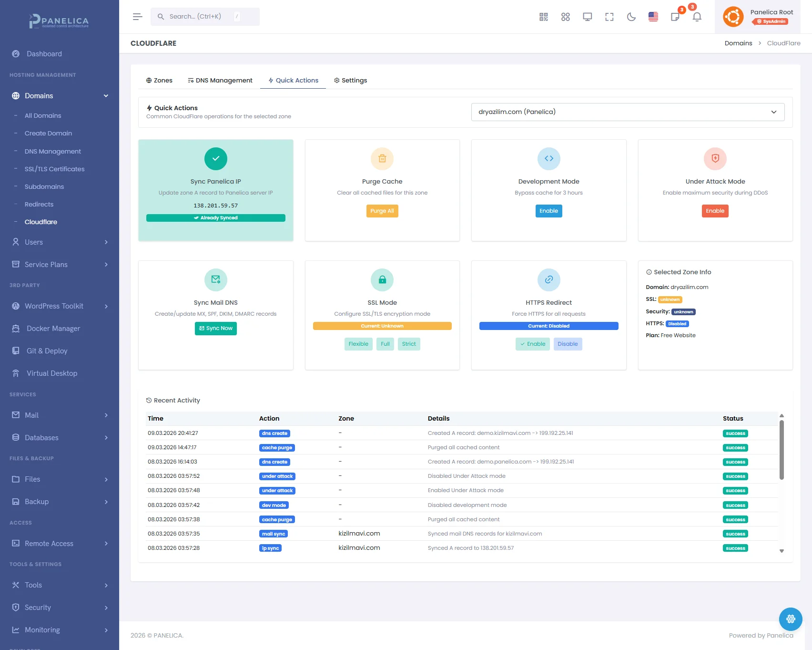Open the notifications bell
The image size is (812, 650).
pyautogui.click(x=697, y=17)
